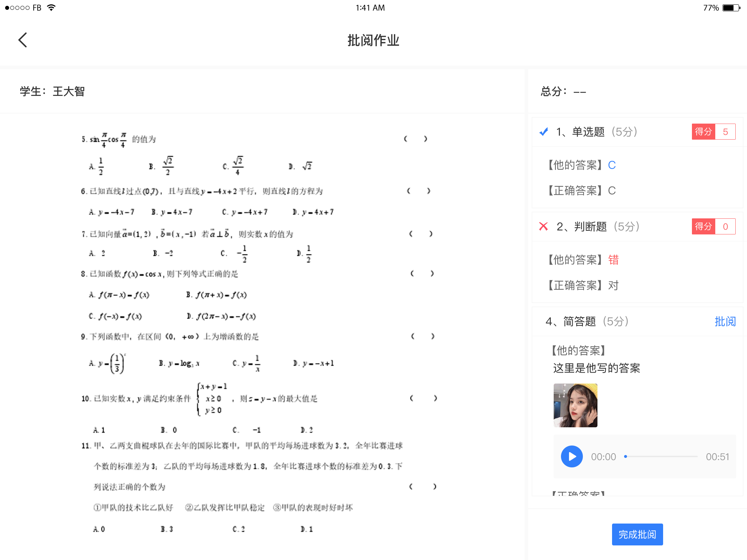This screenshot has height=560, width=747.
Task: Click the 批阅作业 page title
Action: pyautogui.click(x=373, y=40)
